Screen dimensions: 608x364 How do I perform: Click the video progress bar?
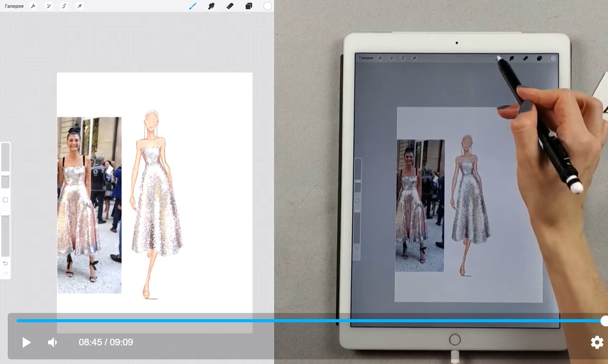pyautogui.click(x=310, y=321)
